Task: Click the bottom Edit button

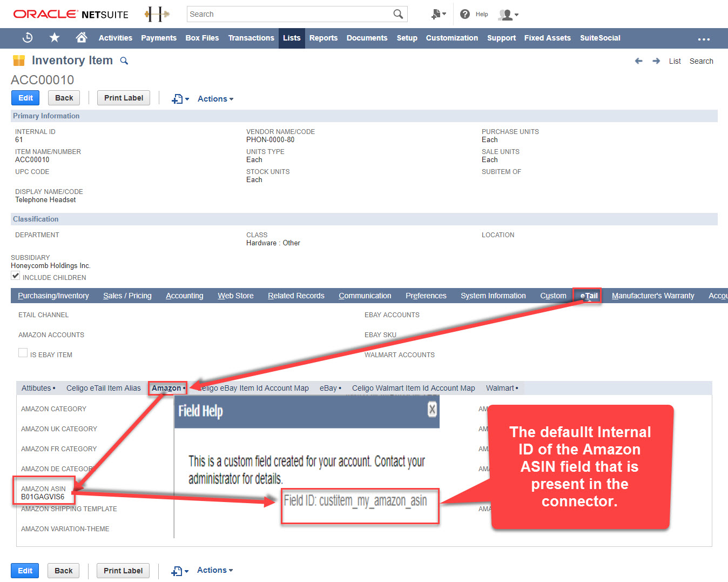Action: coord(25,571)
